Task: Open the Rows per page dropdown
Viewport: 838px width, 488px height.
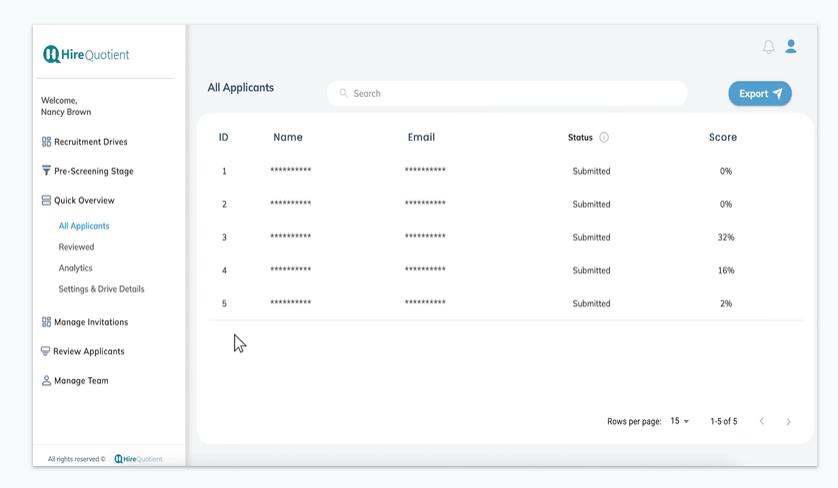Action: (680, 422)
